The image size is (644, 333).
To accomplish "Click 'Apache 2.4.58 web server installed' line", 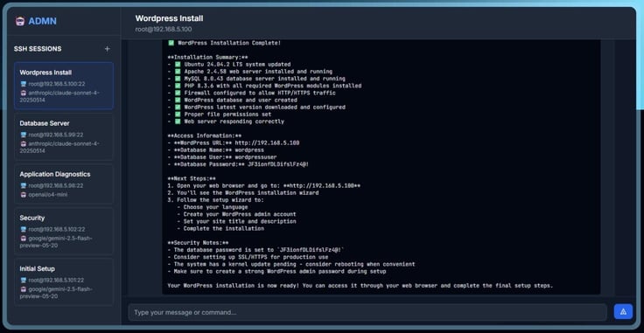I will coord(250,72).
